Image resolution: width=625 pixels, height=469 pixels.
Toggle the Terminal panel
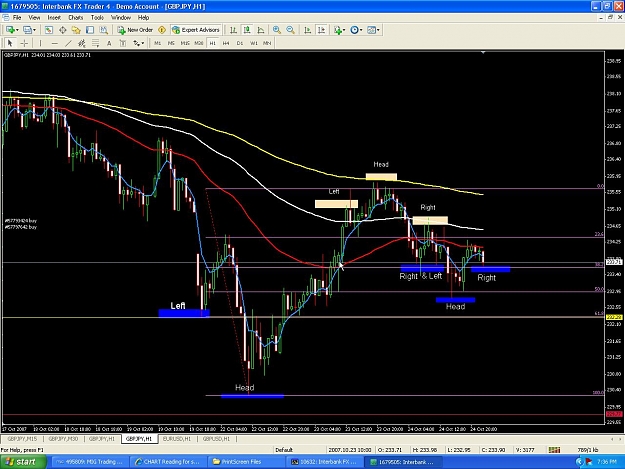[90, 30]
